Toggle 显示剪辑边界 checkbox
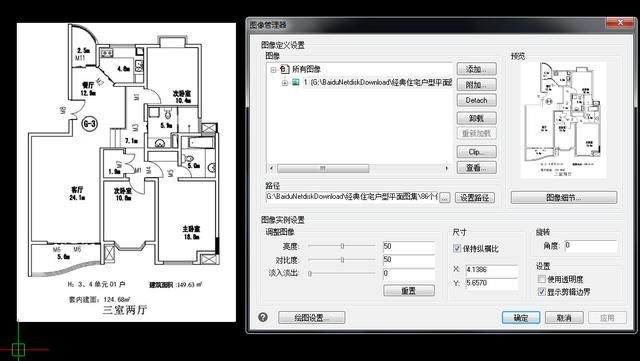Viewport: 640px width, 361px height. pyautogui.click(x=542, y=292)
